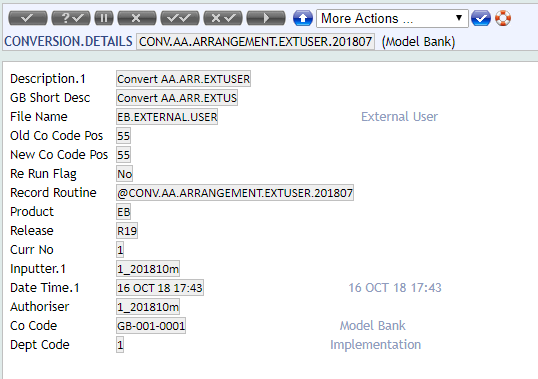This screenshot has width=538, height=379.
Task: Click the Re Run Flag field
Action: tap(124, 174)
